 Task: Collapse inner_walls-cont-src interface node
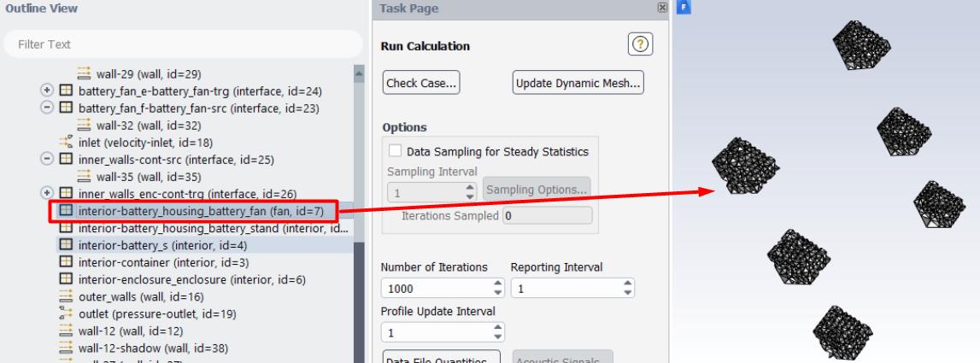[x=47, y=160]
